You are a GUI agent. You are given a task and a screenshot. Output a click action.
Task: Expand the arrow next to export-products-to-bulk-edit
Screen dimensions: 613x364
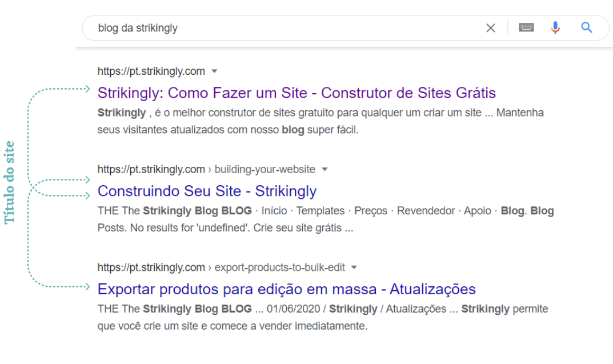[x=354, y=267]
